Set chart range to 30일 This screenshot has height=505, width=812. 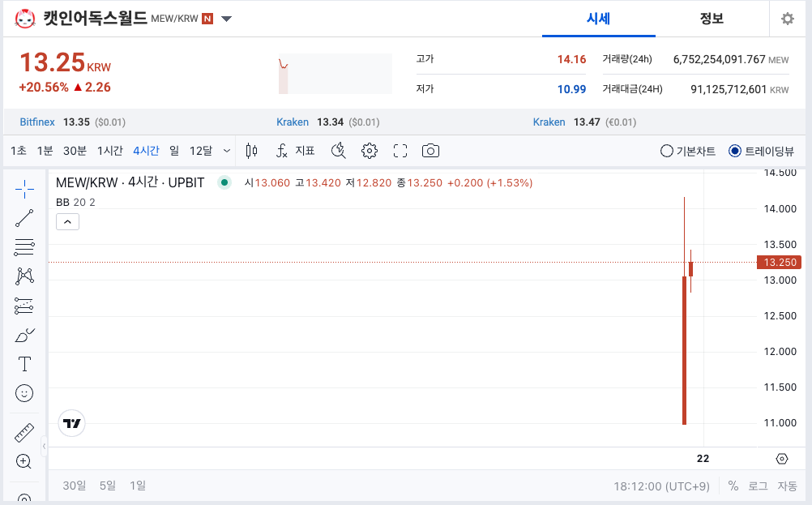click(75, 486)
